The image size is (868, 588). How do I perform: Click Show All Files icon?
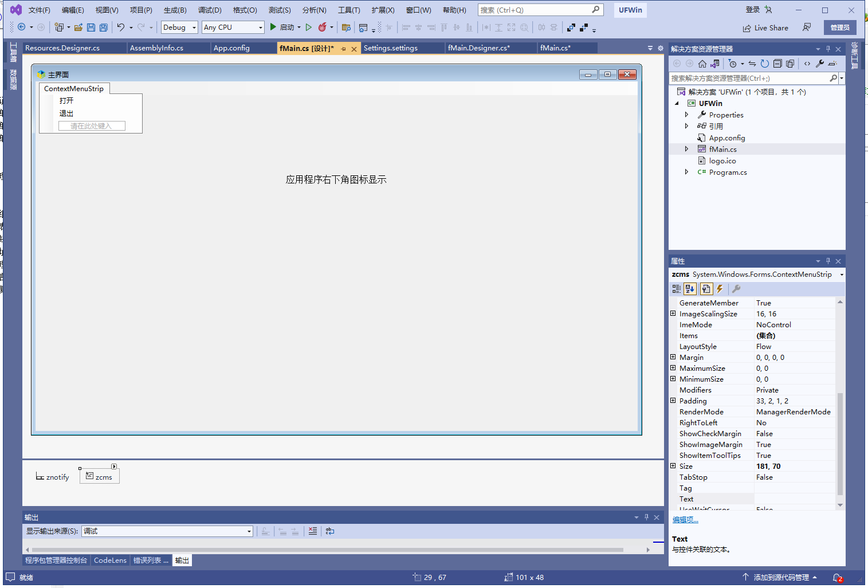click(x=790, y=64)
